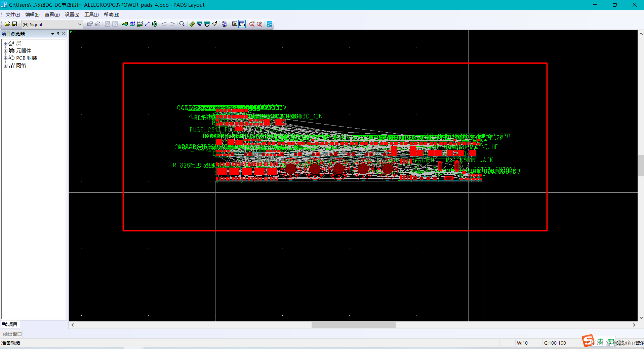Click the layers stack icon after brush
Image resolution: width=644 pixels, height=349 pixels.
point(225,24)
